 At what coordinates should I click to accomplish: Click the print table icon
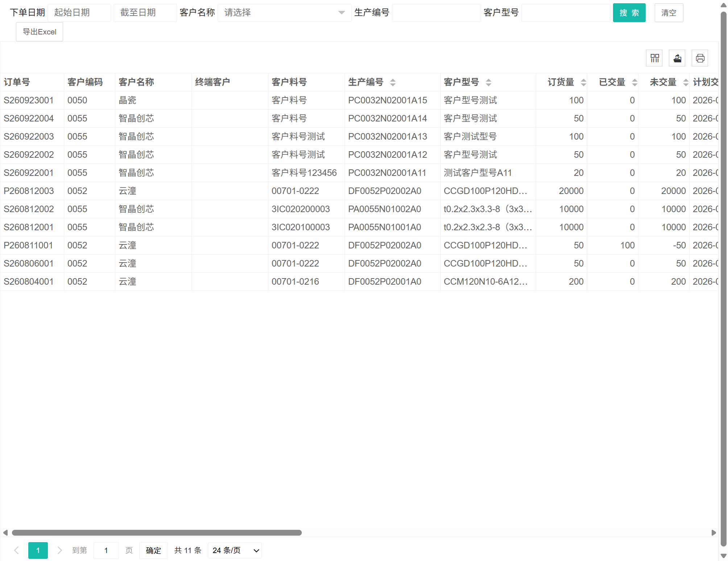point(700,58)
